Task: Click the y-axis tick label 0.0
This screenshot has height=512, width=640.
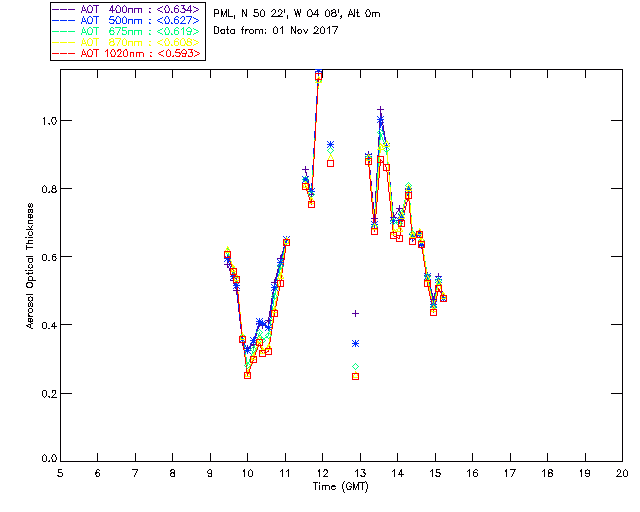Action: pos(47,461)
